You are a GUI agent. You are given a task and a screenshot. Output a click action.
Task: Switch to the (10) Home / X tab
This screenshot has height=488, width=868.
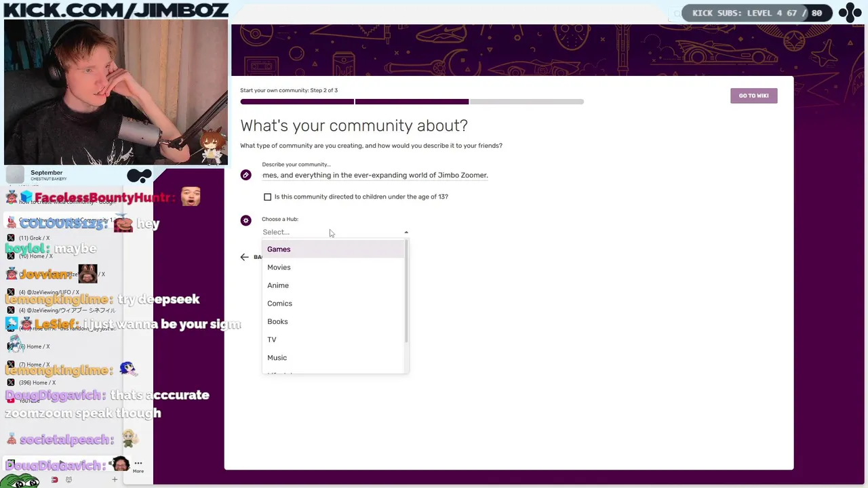point(35,256)
